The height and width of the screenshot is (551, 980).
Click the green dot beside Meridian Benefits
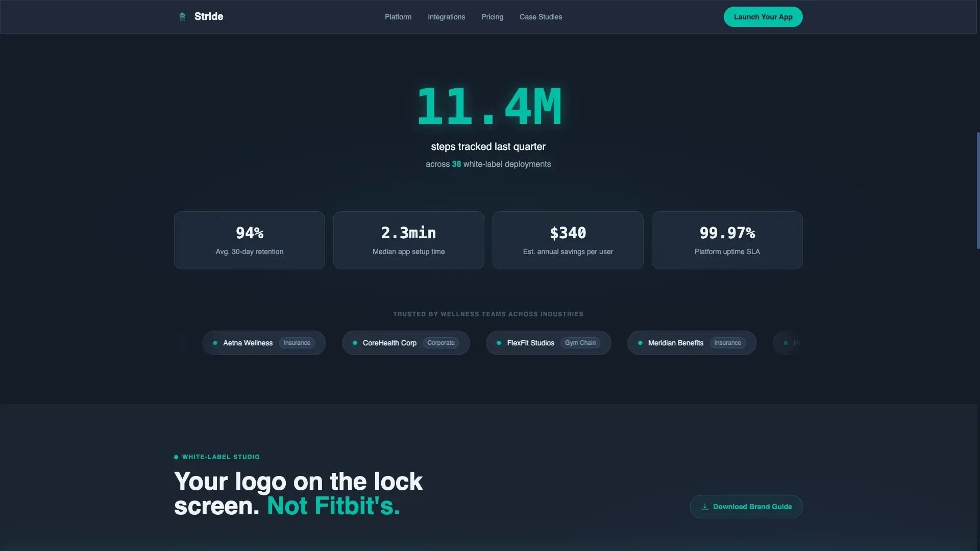(640, 343)
